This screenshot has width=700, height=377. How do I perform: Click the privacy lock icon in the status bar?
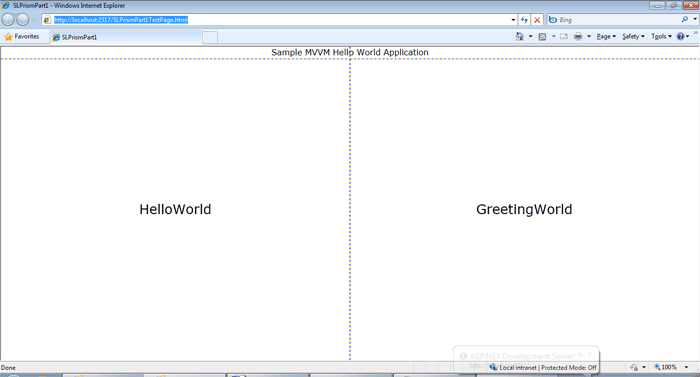[x=634, y=367]
